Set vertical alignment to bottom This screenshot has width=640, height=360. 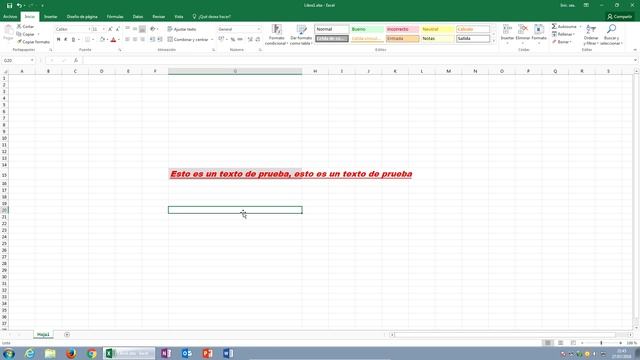[x=142, y=29]
